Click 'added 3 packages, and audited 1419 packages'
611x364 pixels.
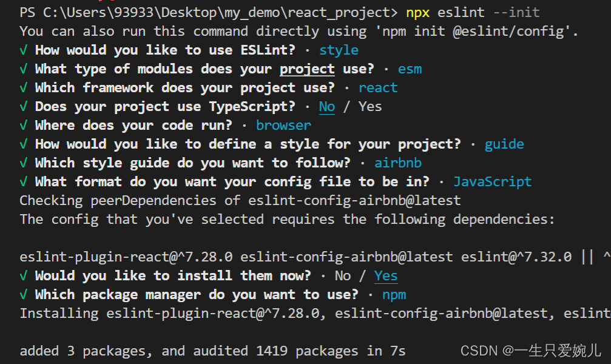(189, 351)
